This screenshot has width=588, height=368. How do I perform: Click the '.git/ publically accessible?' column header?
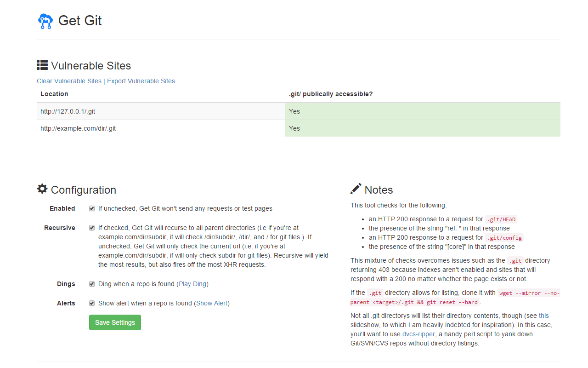[x=331, y=94]
